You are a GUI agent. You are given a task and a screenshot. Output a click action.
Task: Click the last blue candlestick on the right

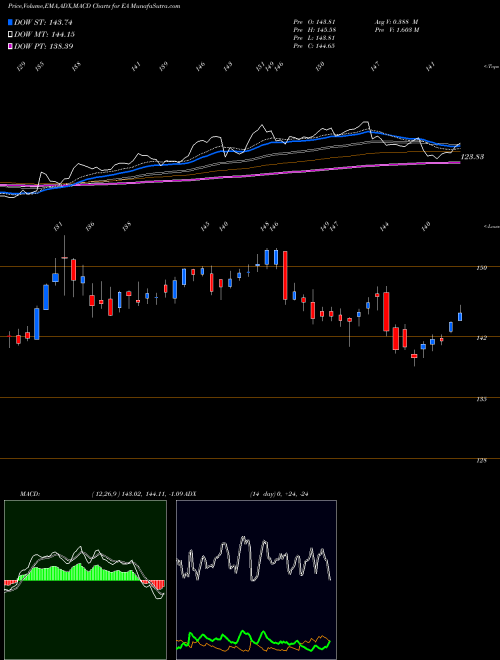pyautogui.click(x=460, y=317)
